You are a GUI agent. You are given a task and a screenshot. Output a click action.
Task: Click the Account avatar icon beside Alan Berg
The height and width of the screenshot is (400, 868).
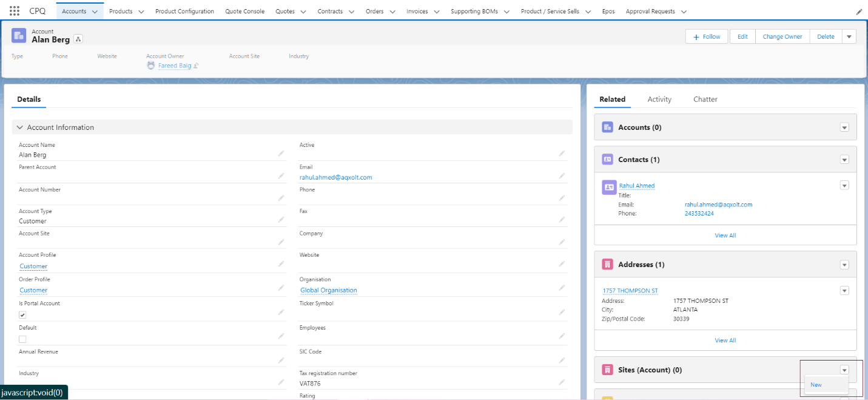pyautogui.click(x=18, y=36)
